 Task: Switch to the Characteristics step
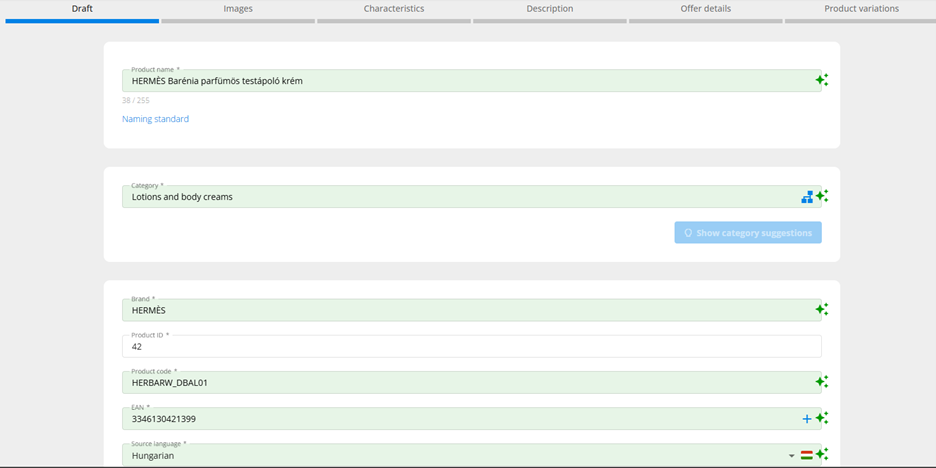(394, 12)
